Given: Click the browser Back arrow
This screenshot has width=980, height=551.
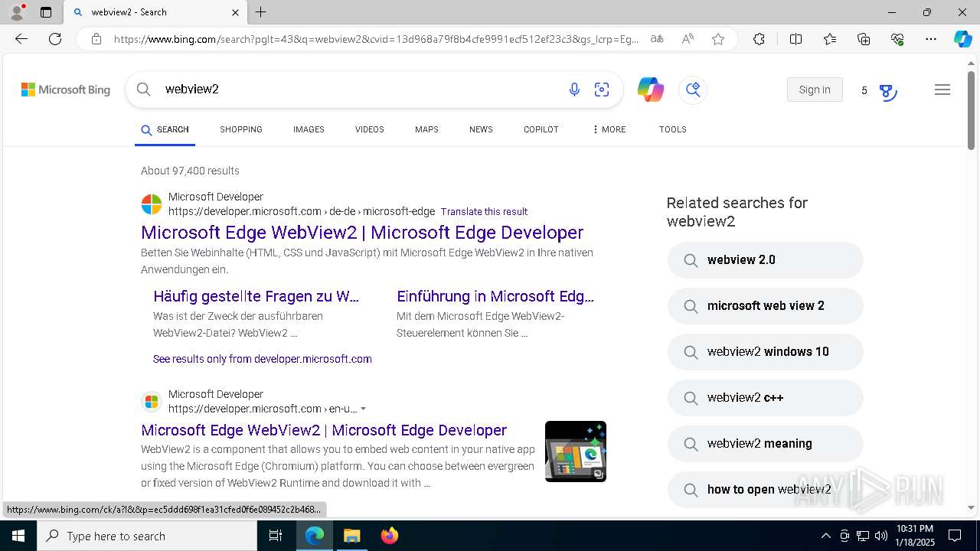Looking at the screenshot, I should [x=21, y=39].
